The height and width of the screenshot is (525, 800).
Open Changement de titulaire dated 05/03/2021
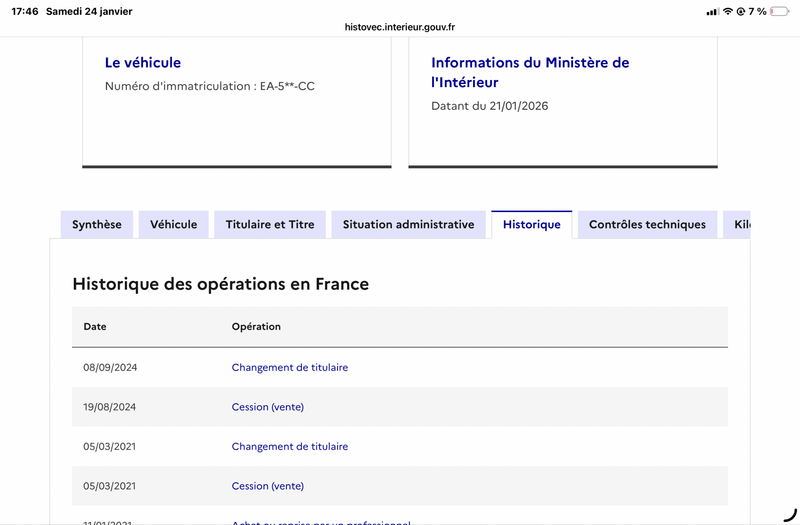coord(290,447)
